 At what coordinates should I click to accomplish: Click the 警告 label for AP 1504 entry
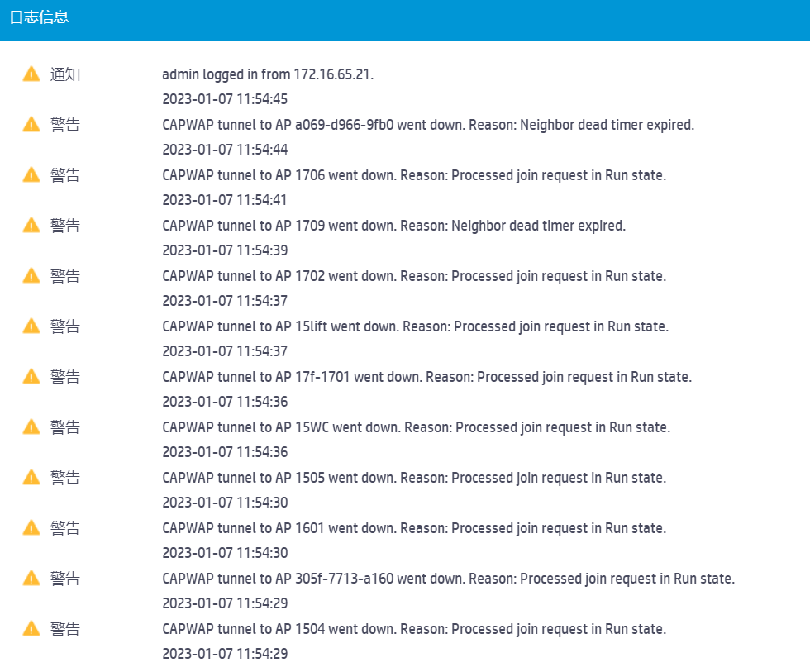[65, 629]
